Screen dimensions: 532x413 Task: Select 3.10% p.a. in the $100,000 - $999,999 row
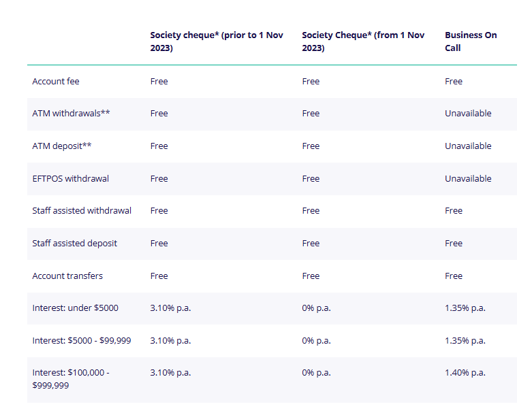(170, 373)
